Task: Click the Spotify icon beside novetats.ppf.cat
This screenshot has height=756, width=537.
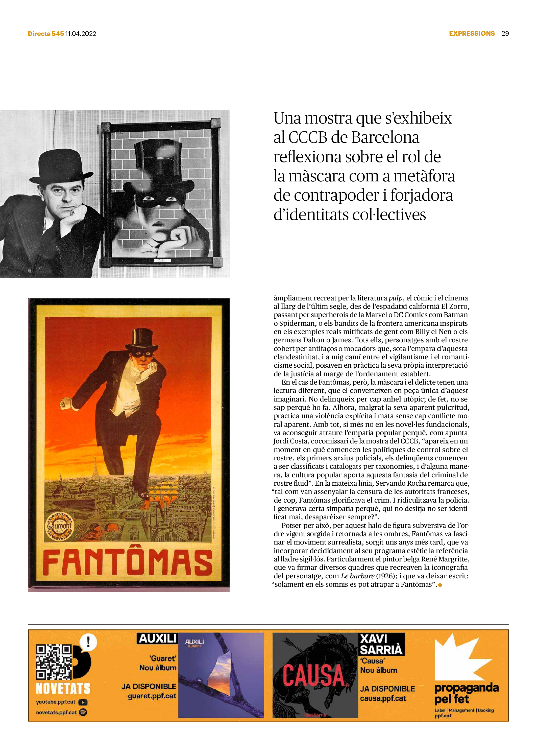Action: pyautogui.click(x=83, y=712)
